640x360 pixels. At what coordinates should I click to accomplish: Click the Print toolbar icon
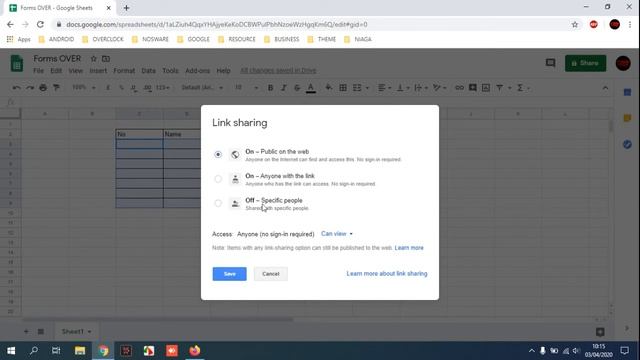pos(43,88)
